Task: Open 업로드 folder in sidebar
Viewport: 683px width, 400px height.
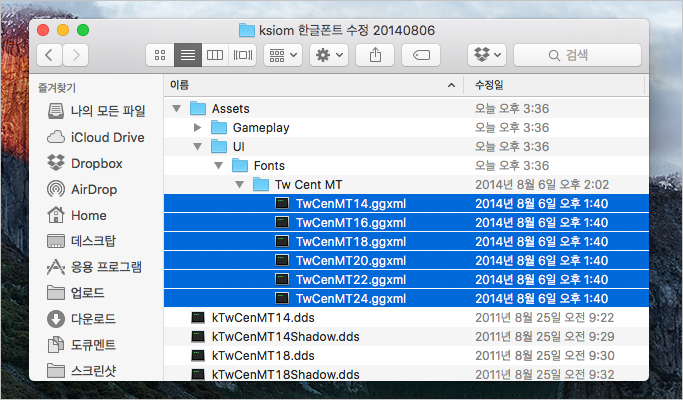Action: pos(75,293)
